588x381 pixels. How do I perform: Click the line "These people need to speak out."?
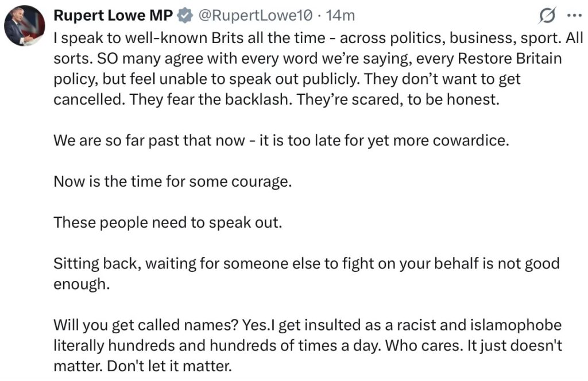[168, 222]
